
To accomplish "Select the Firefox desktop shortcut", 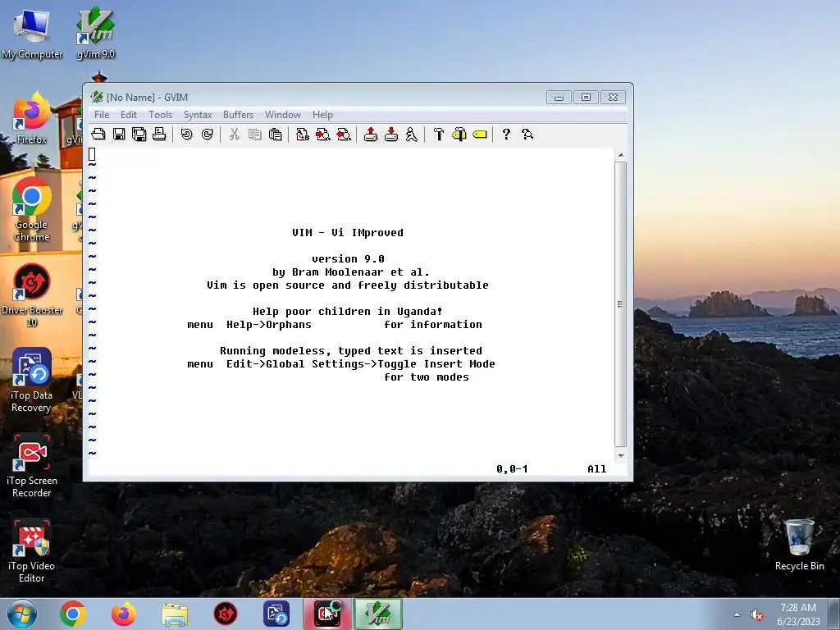I will 32,119.
